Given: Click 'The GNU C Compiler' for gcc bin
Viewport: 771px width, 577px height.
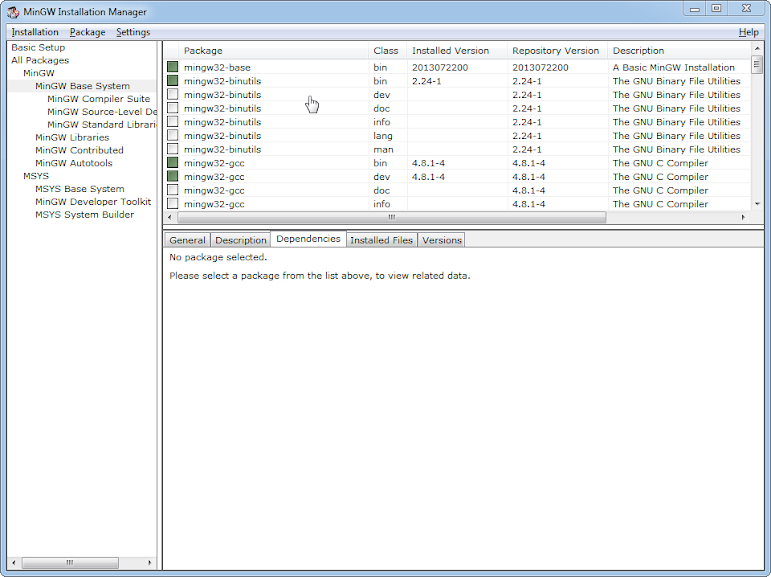Looking at the screenshot, I should point(660,163).
